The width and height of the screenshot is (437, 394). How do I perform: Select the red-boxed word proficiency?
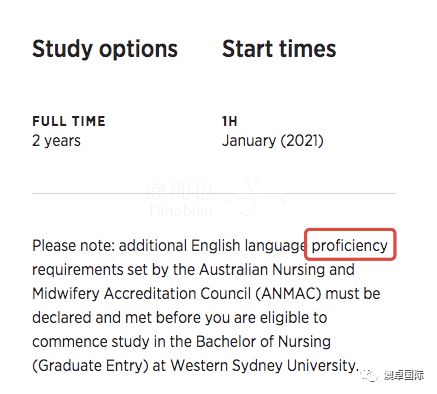(350, 246)
